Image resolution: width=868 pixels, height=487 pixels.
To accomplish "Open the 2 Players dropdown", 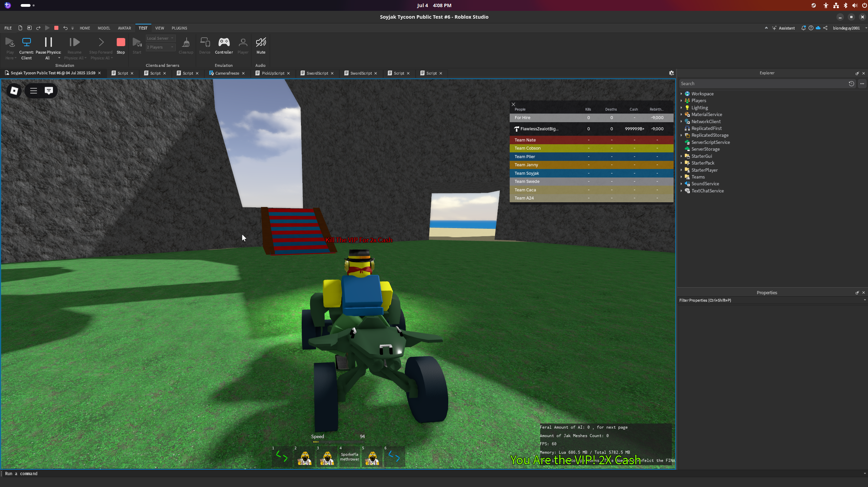I will click(x=161, y=47).
